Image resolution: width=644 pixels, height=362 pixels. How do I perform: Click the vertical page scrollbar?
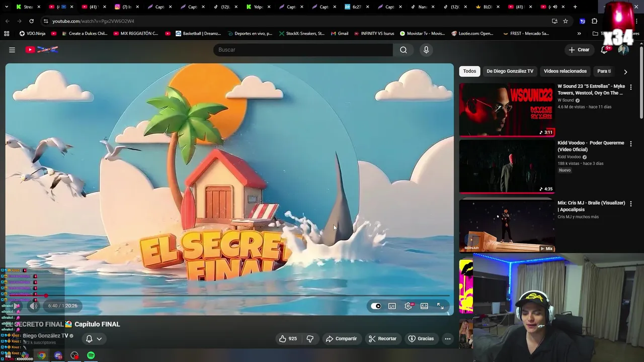click(641, 83)
